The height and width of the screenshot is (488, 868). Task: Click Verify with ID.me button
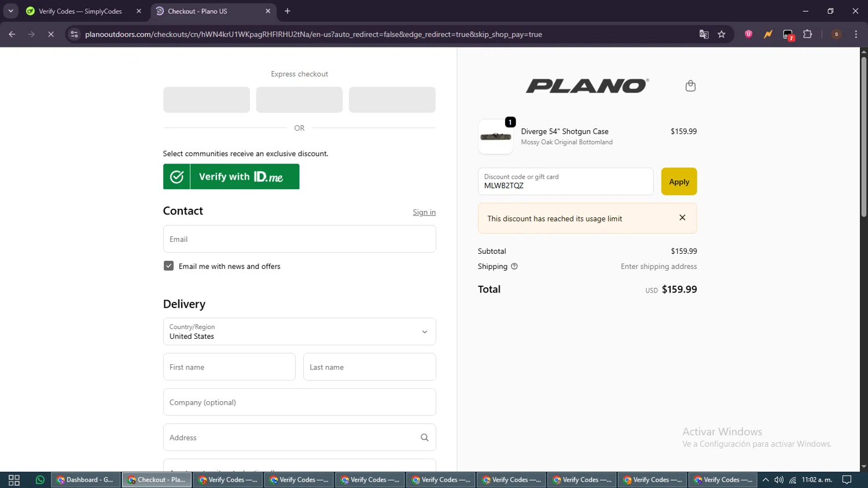pos(231,176)
